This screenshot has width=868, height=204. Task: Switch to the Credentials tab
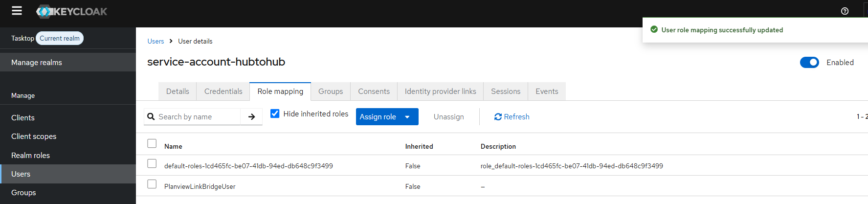223,91
